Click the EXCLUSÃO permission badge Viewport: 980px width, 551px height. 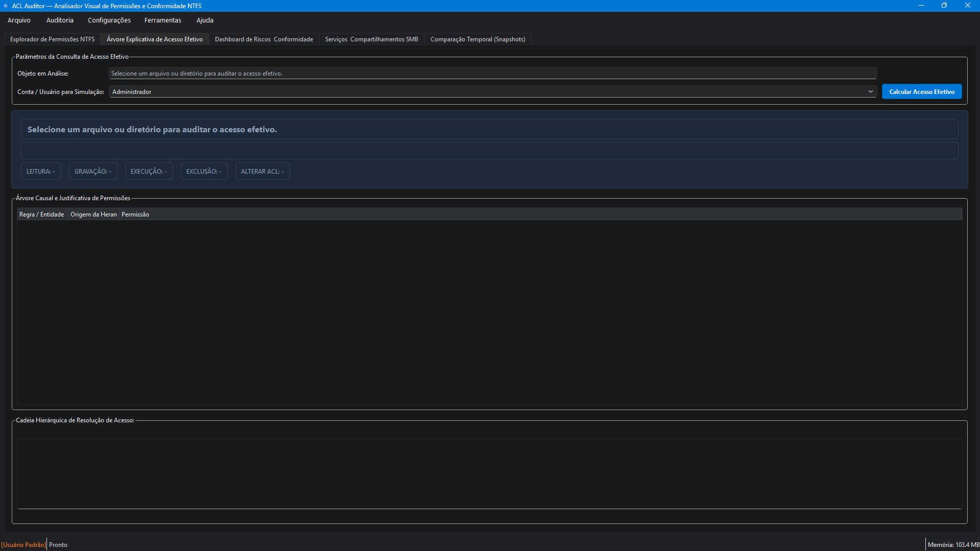click(x=204, y=172)
